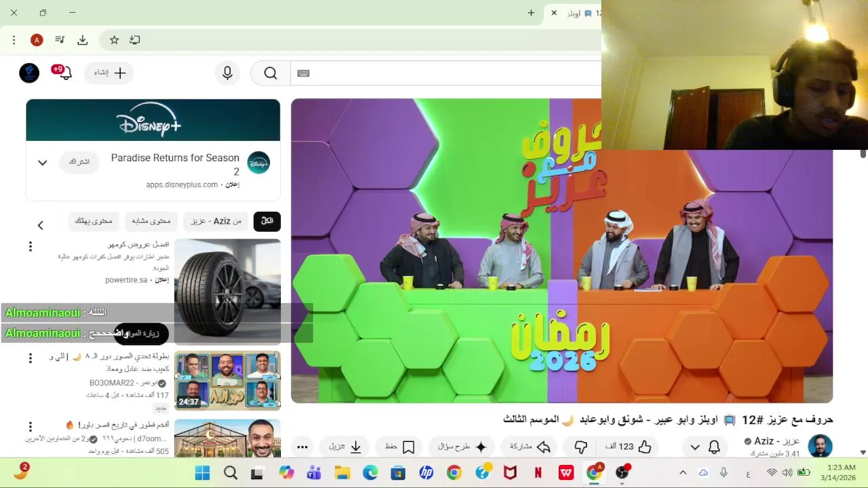Open File Explorer on the taskbar
Image resolution: width=868 pixels, height=488 pixels.
(x=342, y=473)
